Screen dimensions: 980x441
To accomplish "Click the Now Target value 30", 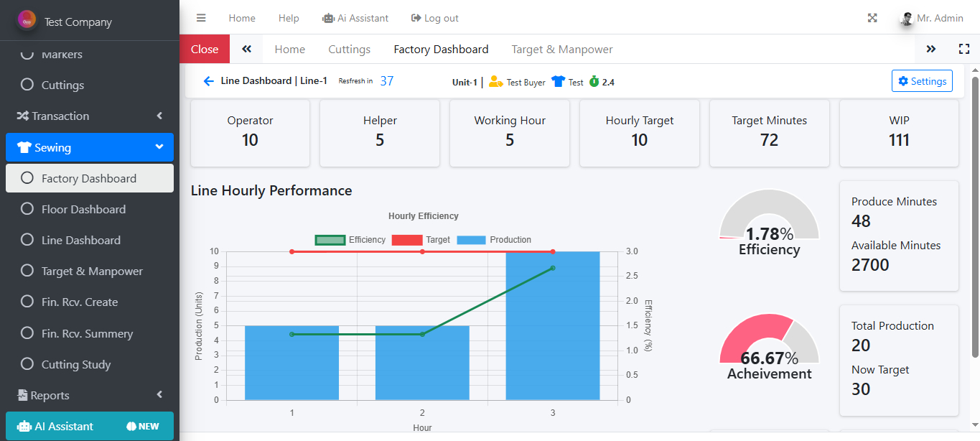I will tap(861, 389).
